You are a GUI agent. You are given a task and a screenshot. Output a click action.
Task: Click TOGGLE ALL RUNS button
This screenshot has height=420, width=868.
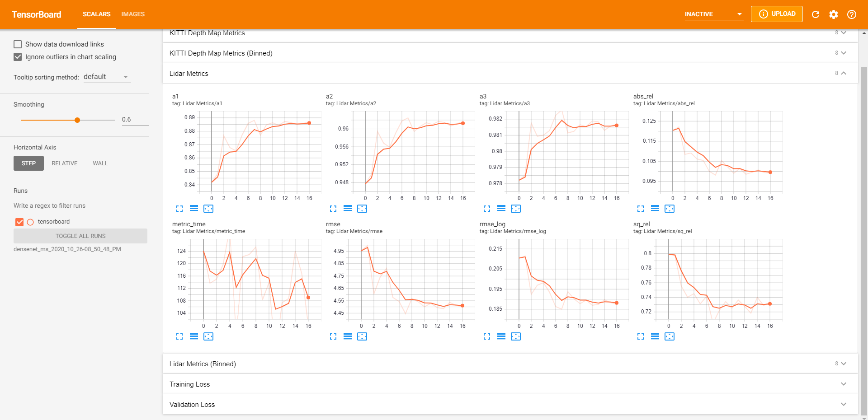point(80,236)
